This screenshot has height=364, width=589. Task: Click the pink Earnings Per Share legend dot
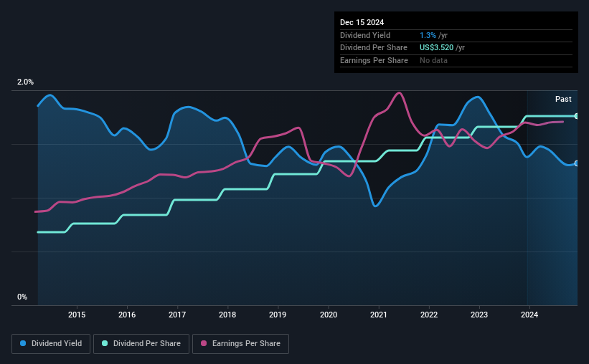click(204, 343)
